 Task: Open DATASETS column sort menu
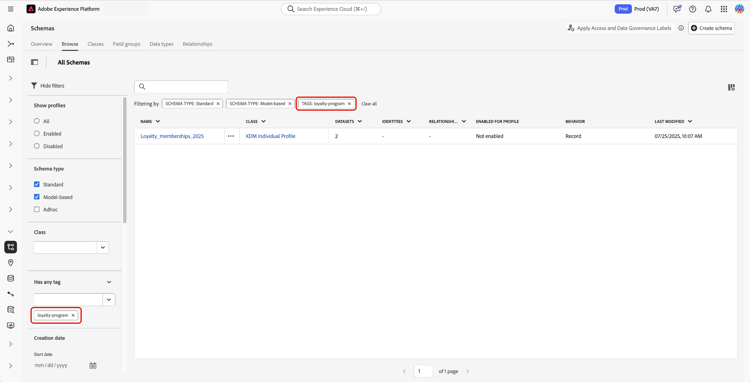(x=360, y=121)
